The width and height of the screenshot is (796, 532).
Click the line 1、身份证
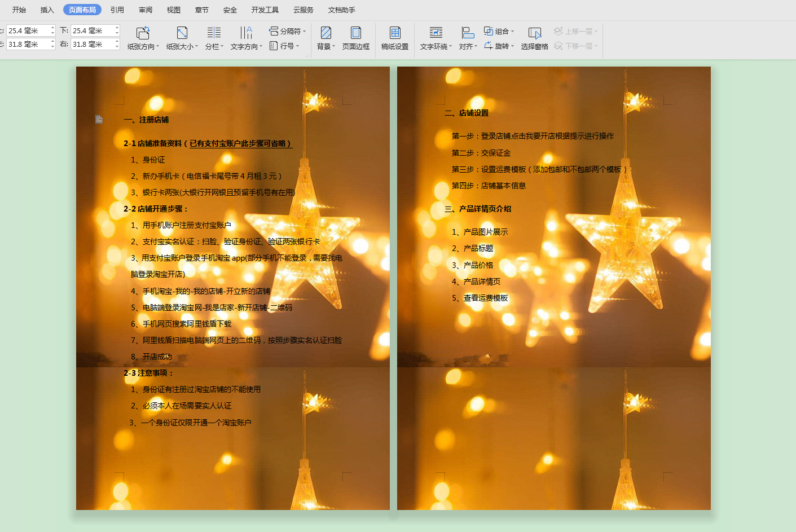point(148,160)
